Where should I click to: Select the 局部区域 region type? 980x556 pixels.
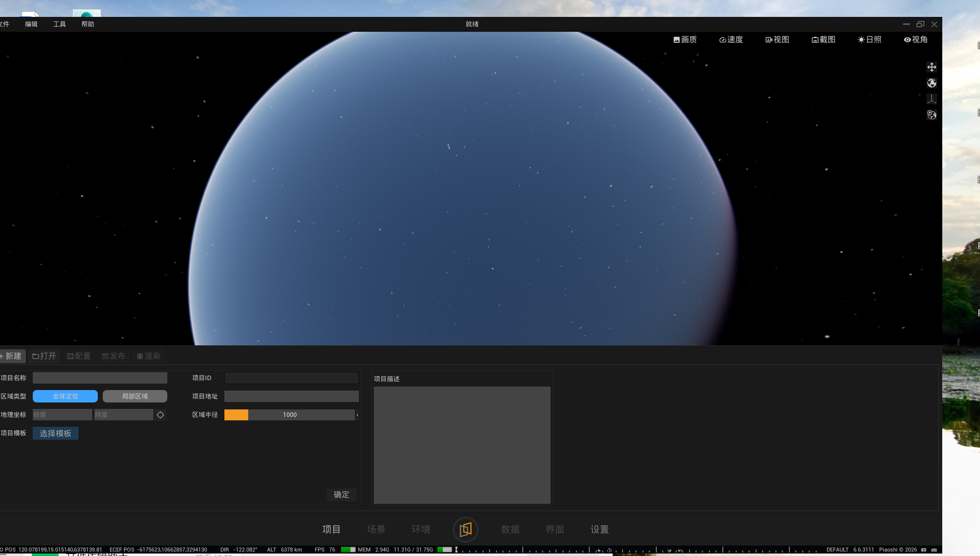(x=135, y=397)
